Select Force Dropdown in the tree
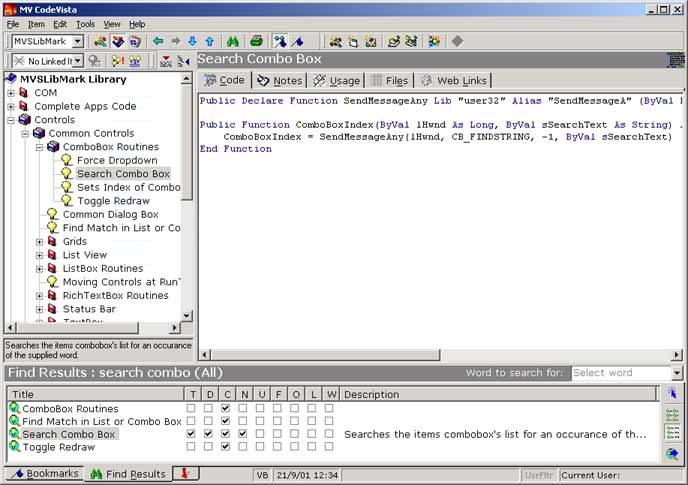 (x=117, y=160)
